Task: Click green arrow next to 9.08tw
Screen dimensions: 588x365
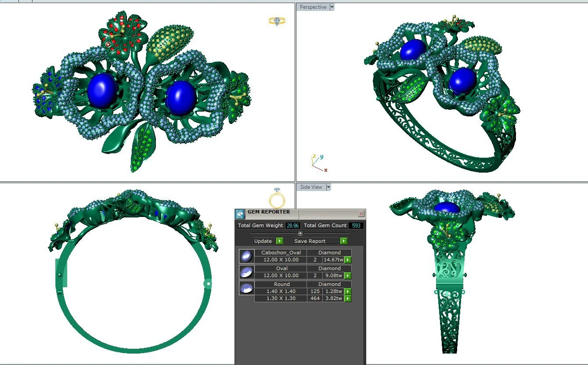Action: 348,276
